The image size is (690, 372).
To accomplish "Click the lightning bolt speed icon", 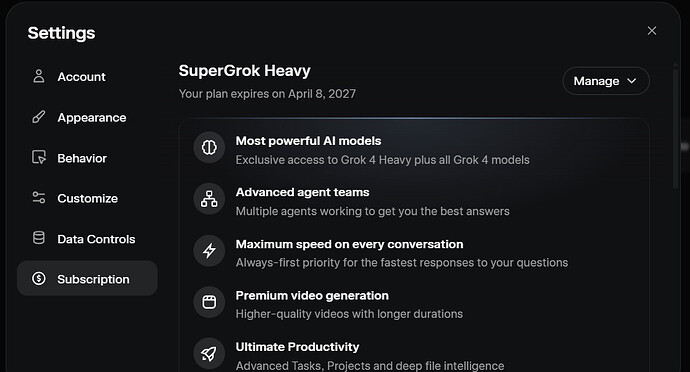I will pyautogui.click(x=209, y=250).
